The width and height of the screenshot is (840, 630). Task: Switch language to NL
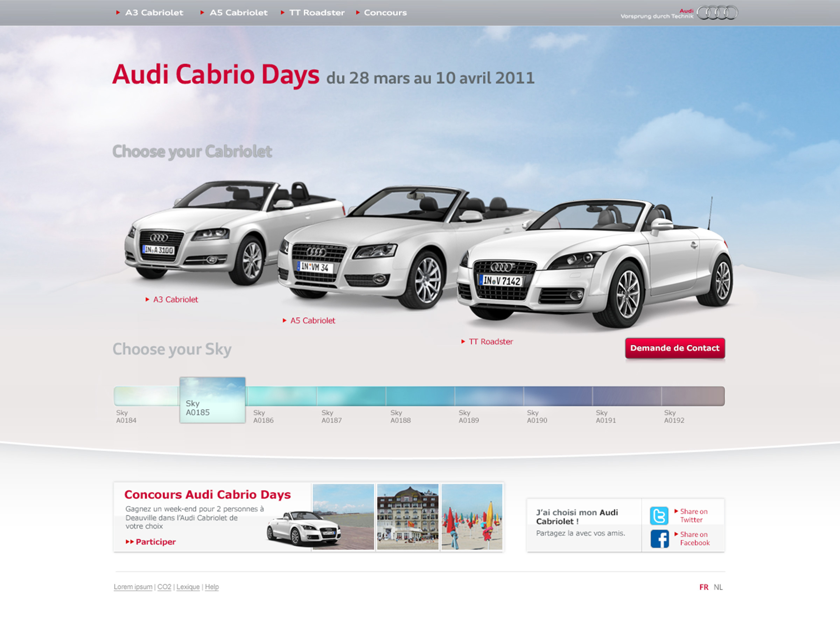(718, 587)
